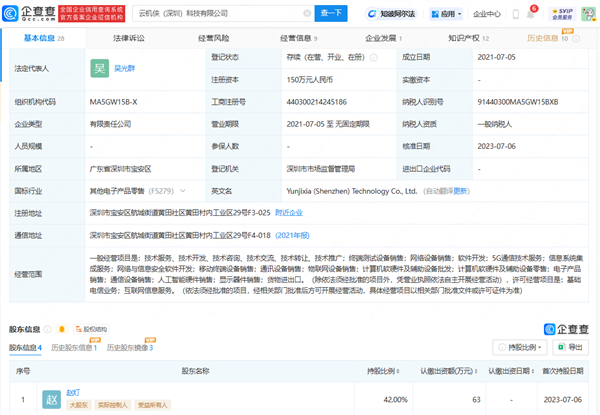Switch to 历史信息 tab
This screenshot has width=600, height=415.
(x=547, y=38)
